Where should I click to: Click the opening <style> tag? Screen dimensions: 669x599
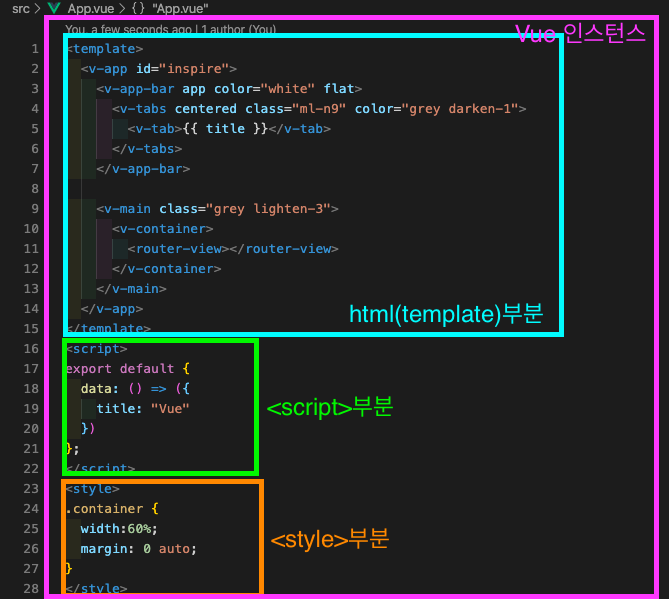(93, 489)
